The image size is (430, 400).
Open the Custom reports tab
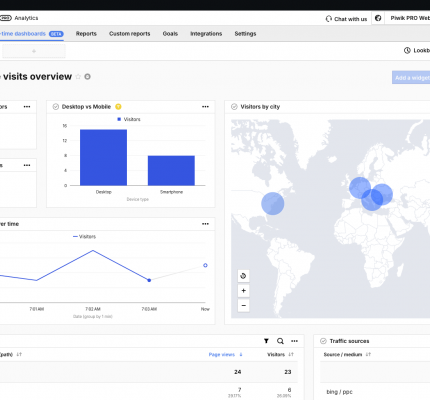(x=130, y=34)
